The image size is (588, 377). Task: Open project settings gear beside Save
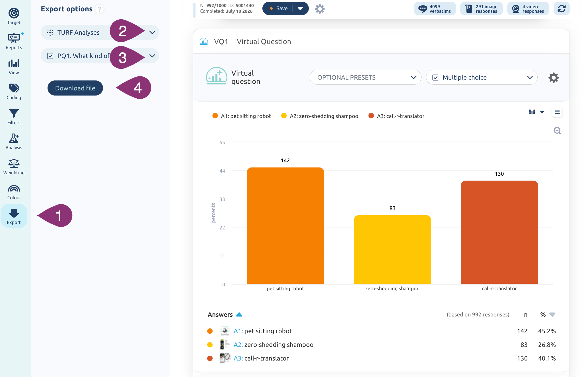[320, 9]
